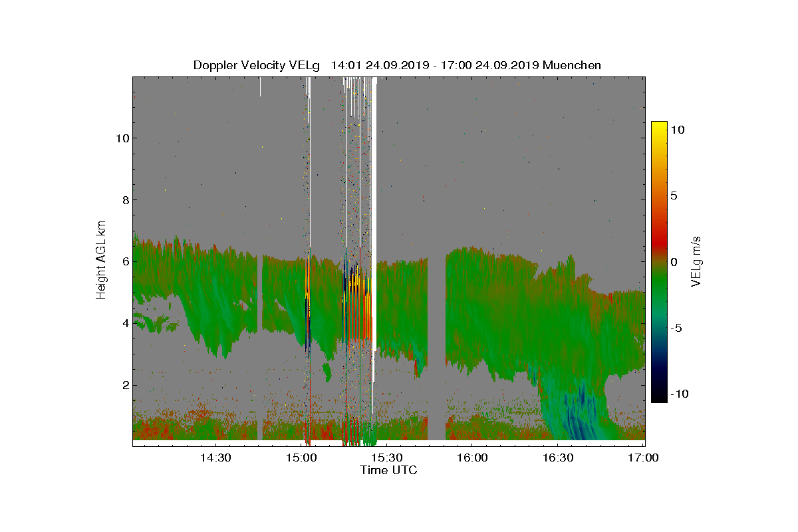
Task: Click the 16:00 time tick label
Action: 472,458
